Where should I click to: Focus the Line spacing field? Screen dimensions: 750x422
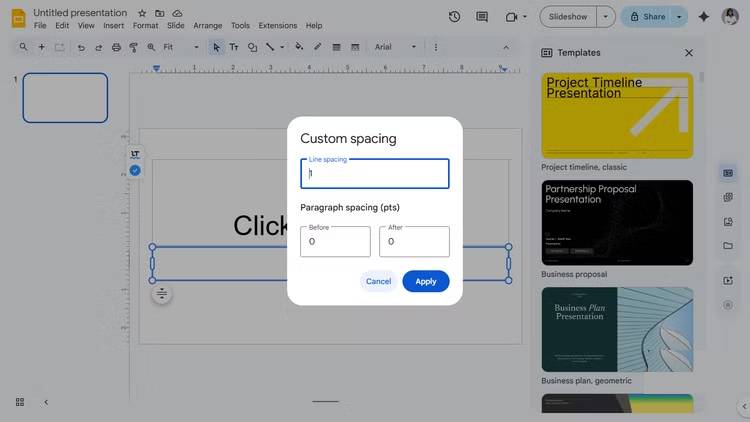[375, 173]
